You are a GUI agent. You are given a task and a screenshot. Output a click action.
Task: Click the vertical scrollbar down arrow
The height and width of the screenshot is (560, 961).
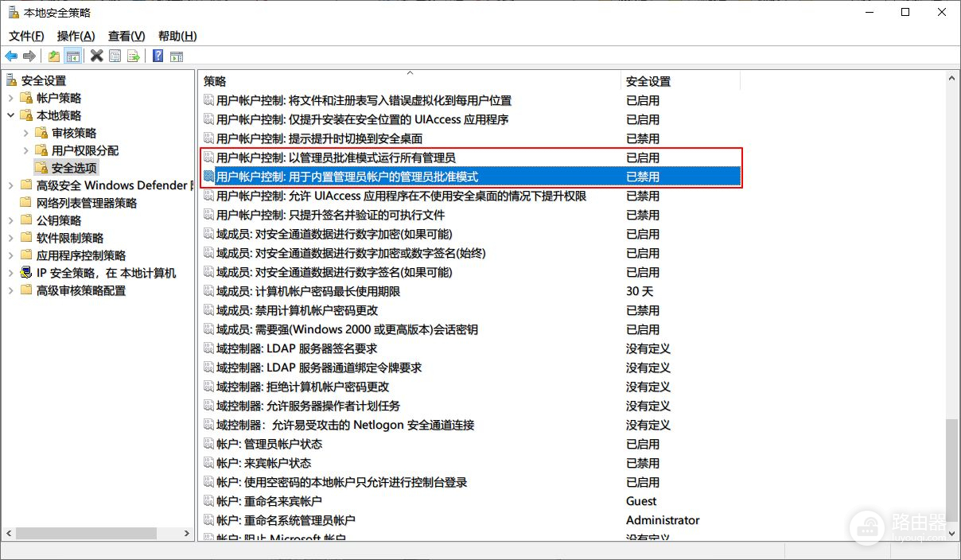pyautogui.click(x=951, y=534)
